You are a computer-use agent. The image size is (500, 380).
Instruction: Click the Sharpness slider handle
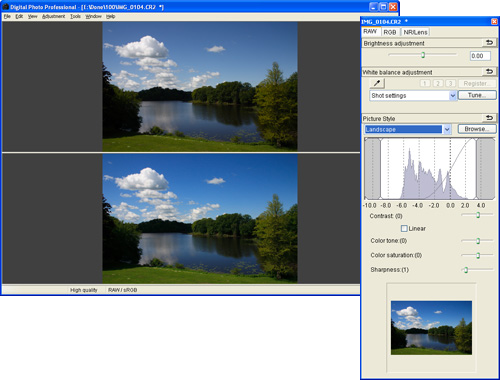point(466,270)
